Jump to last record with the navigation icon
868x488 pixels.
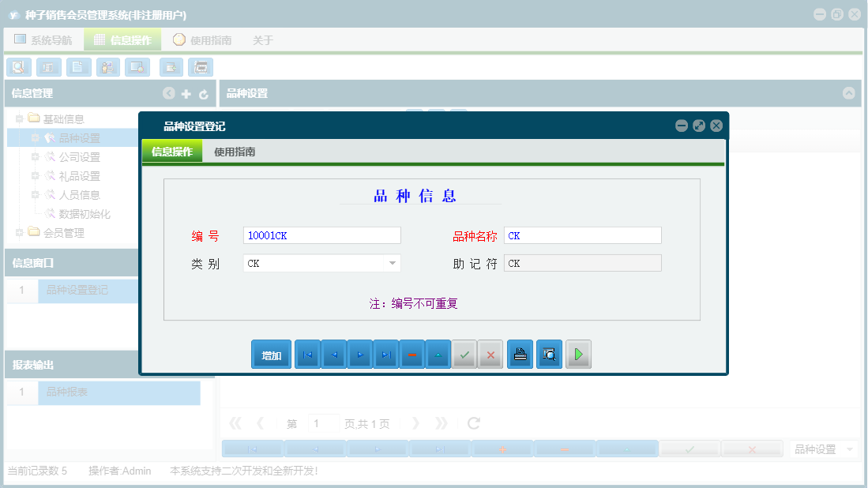pos(386,354)
